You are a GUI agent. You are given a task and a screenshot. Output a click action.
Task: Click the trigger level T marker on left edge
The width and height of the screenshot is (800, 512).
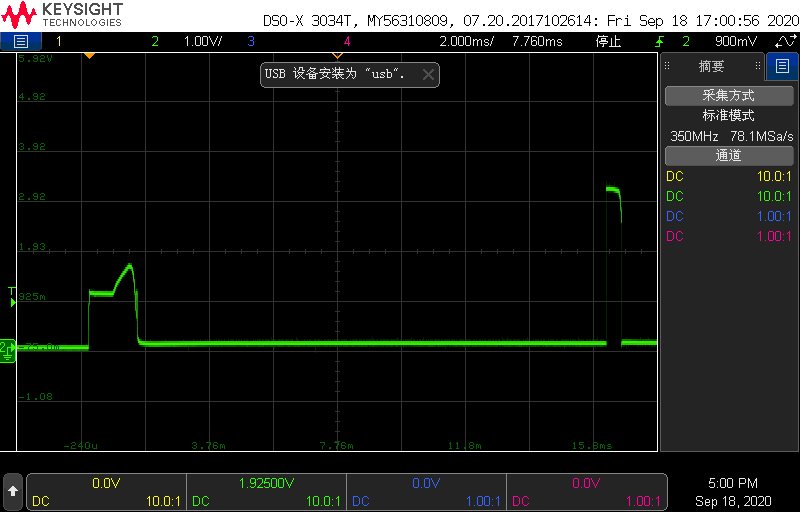[x=12, y=297]
